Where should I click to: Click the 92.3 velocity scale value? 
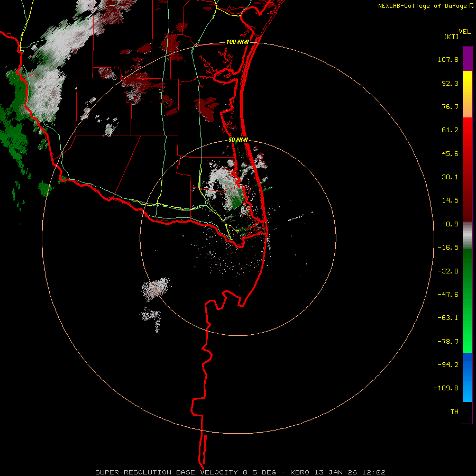pyautogui.click(x=450, y=83)
